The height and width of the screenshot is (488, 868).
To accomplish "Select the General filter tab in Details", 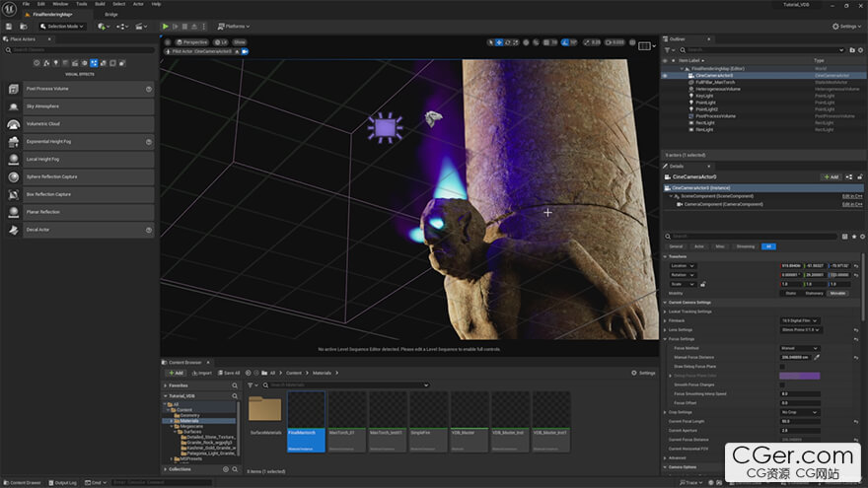I will click(676, 246).
